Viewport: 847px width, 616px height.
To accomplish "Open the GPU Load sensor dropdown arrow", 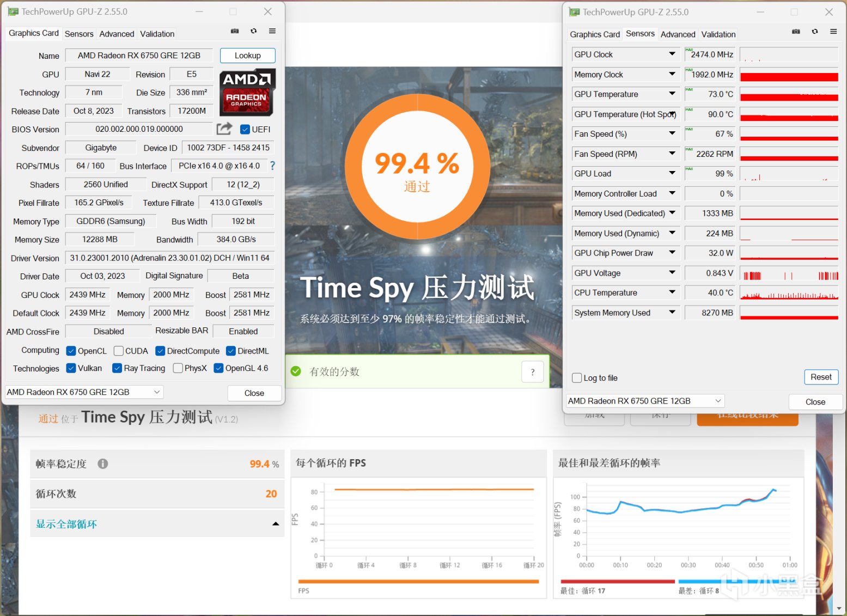I will (x=672, y=173).
